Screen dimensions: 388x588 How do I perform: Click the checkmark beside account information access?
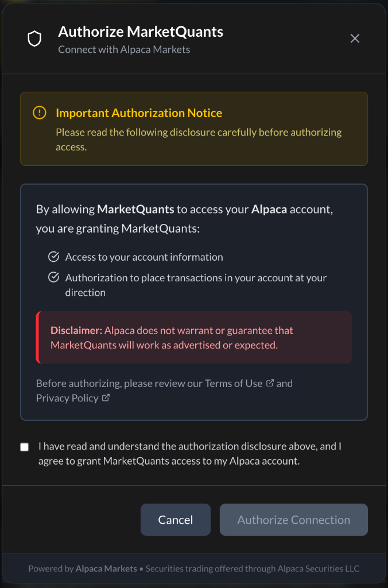(x=53, y=257)
